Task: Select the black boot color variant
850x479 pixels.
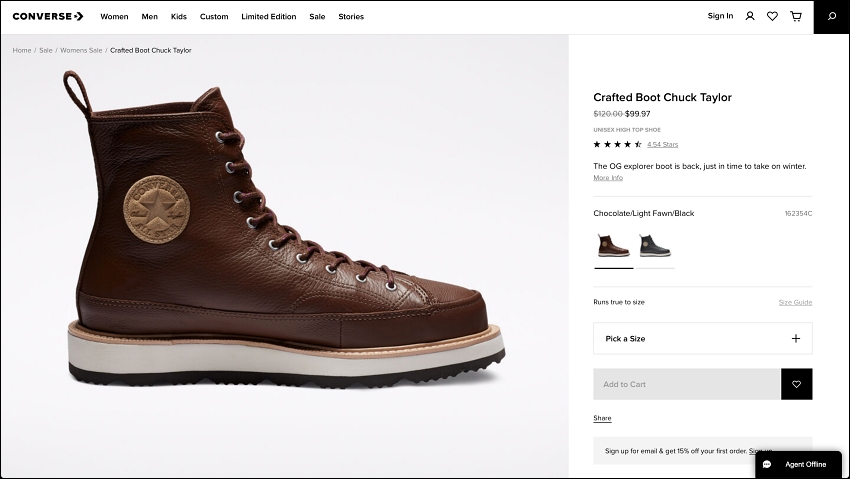Action: pos(655,245)
